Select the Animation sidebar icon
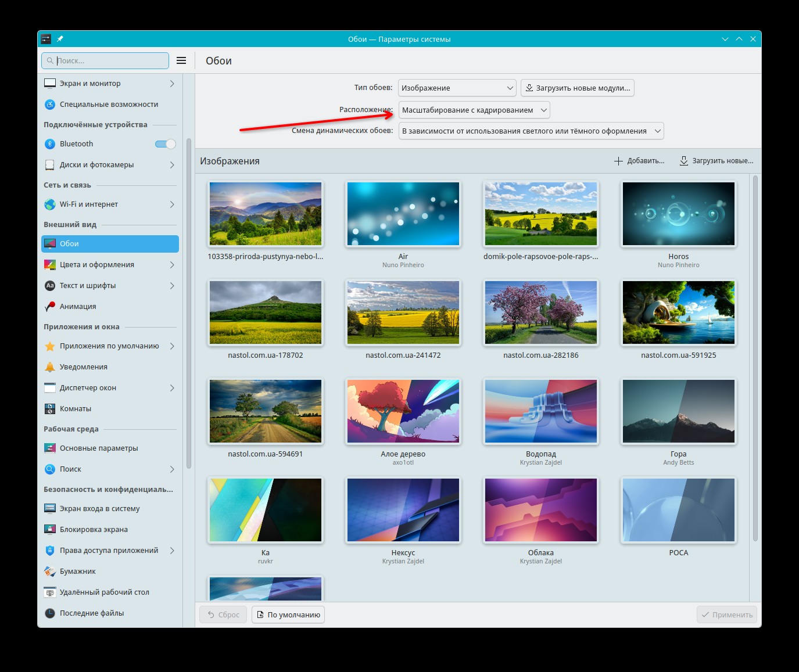 50,307
